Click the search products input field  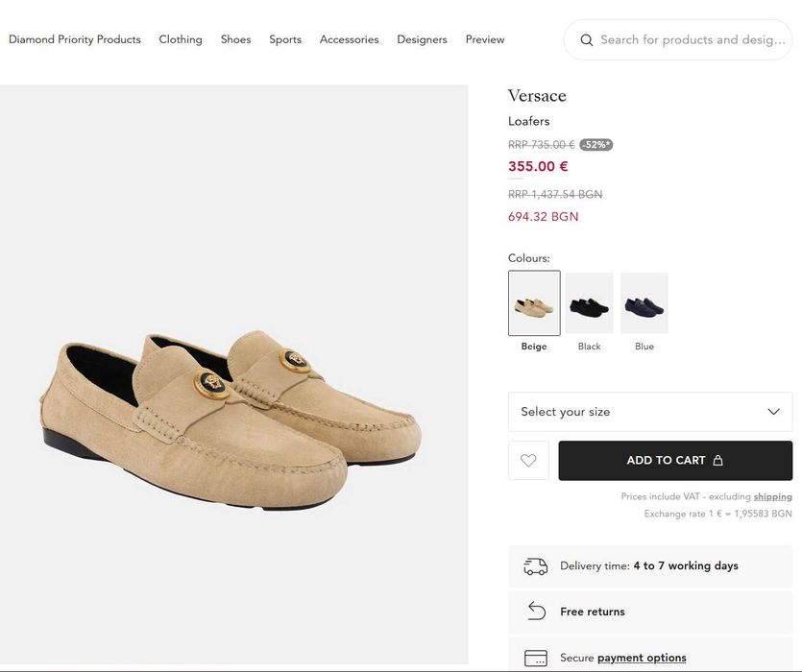click(692, 40)
